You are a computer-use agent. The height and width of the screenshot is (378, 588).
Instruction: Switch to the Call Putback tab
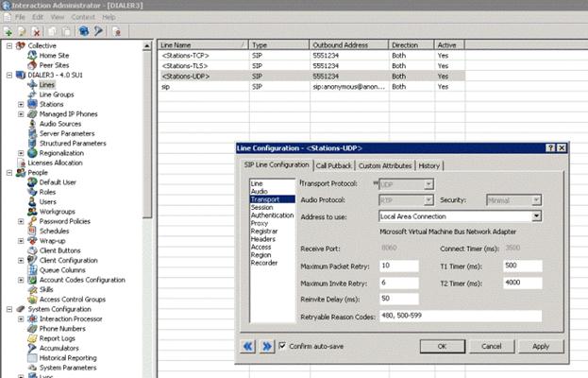coord(333,165)
